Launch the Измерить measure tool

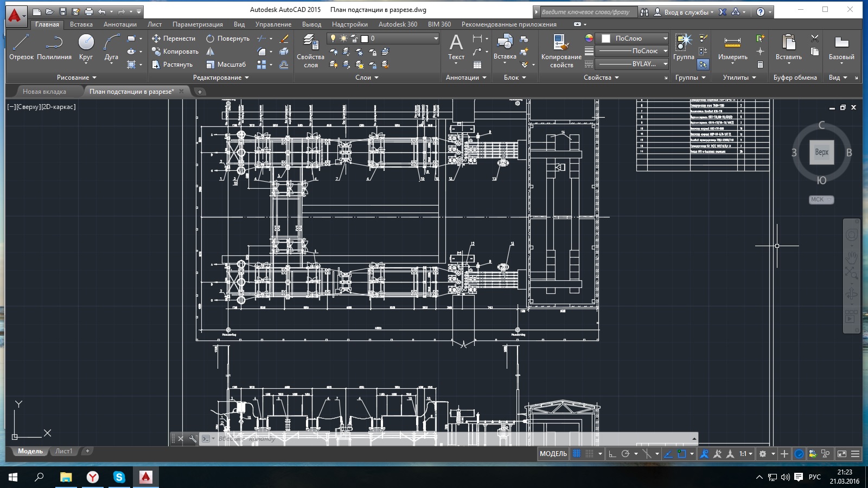click(732, 47)
